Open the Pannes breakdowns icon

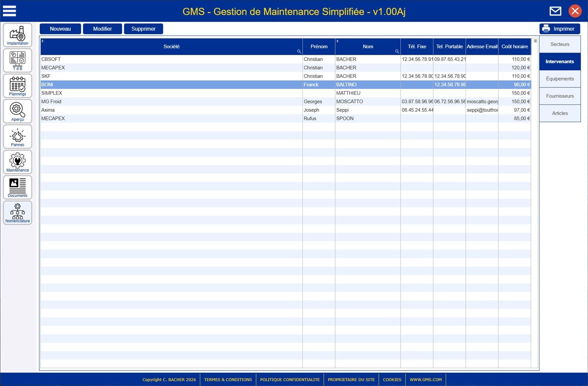point(18,137)
